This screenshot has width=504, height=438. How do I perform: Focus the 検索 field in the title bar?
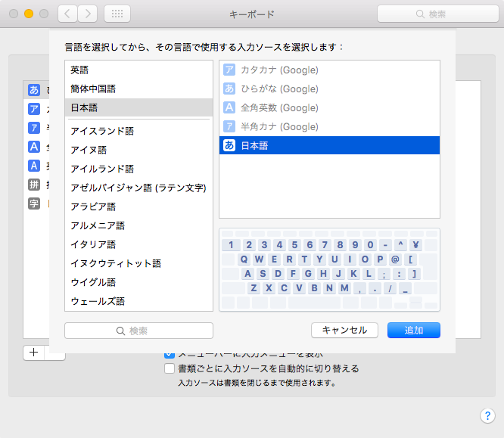click(x=438, y=14)
